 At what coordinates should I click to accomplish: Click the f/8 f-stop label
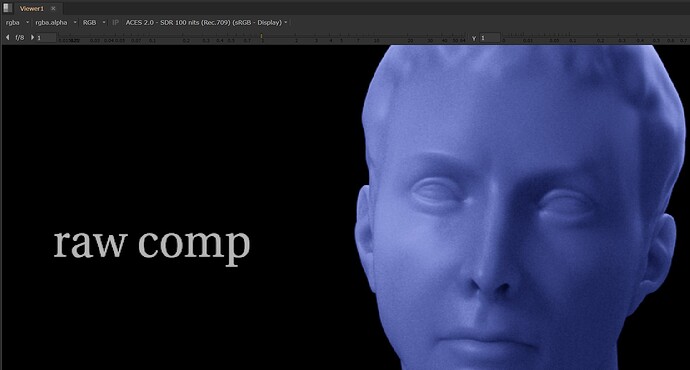point(20,38)
